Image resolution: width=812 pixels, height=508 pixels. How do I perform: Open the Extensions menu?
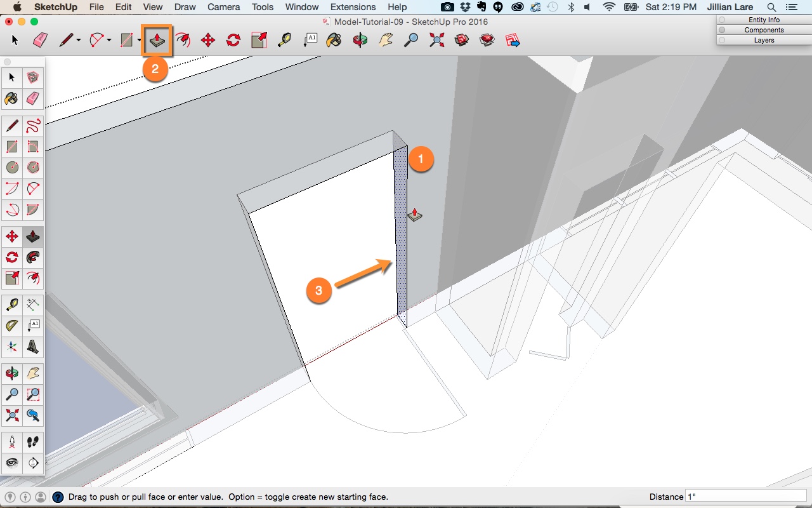point(353,7)
